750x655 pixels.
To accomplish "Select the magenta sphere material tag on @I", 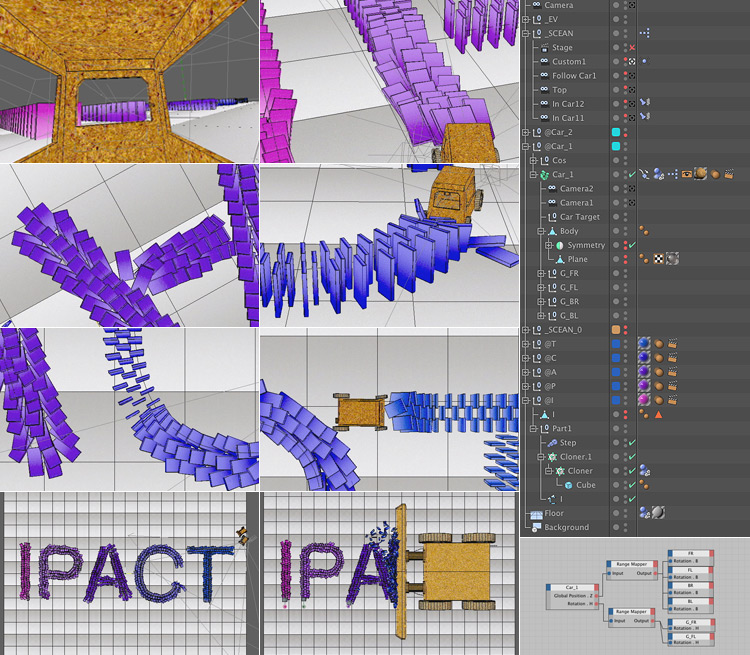I will 644,400.
